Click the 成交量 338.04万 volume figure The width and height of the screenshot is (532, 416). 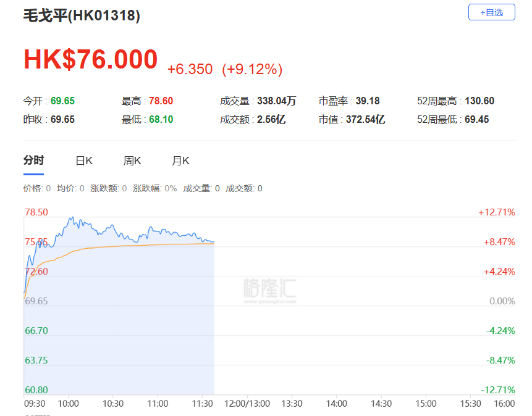pyautogui.click(x=277, y=101)
